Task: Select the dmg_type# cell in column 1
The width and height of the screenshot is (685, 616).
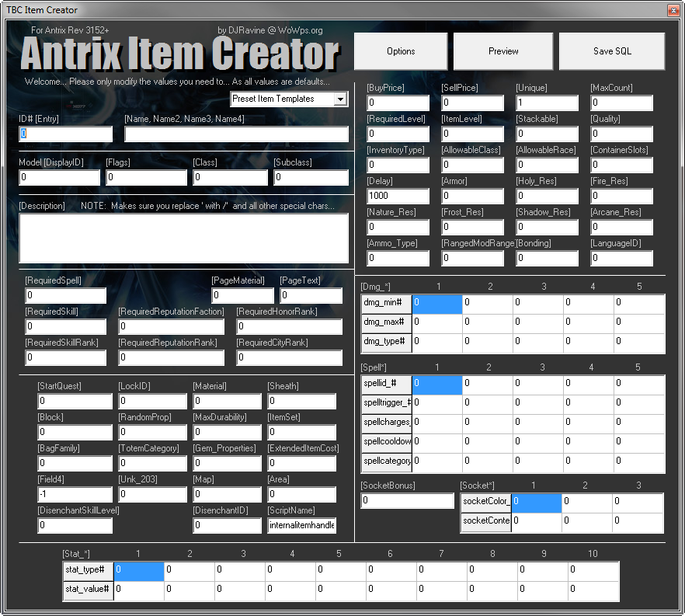Action: pyautogui.click(x=436, y=341)
